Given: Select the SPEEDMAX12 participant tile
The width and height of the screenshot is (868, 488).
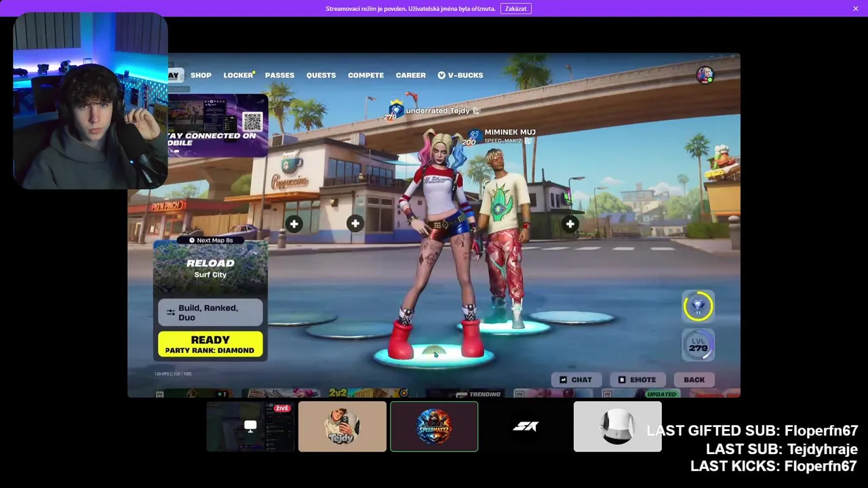Looking at the screenshot, I should pos(434,426).
